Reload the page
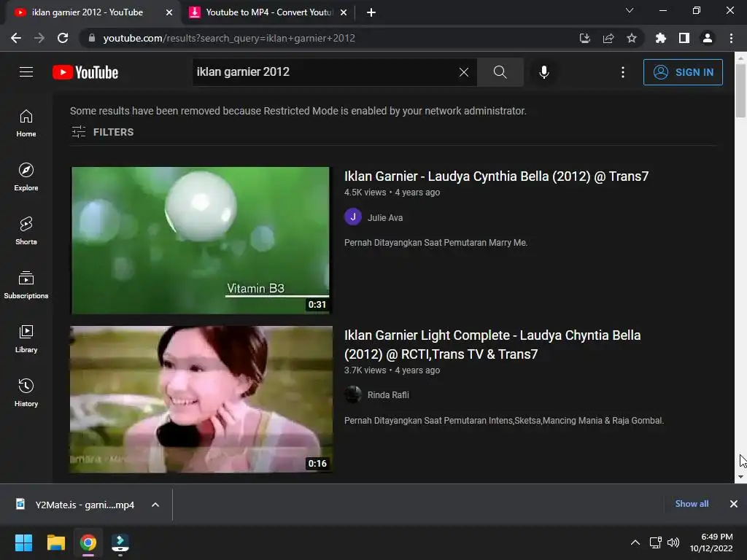This screenshot has height=560, width=747. [63, 38]
